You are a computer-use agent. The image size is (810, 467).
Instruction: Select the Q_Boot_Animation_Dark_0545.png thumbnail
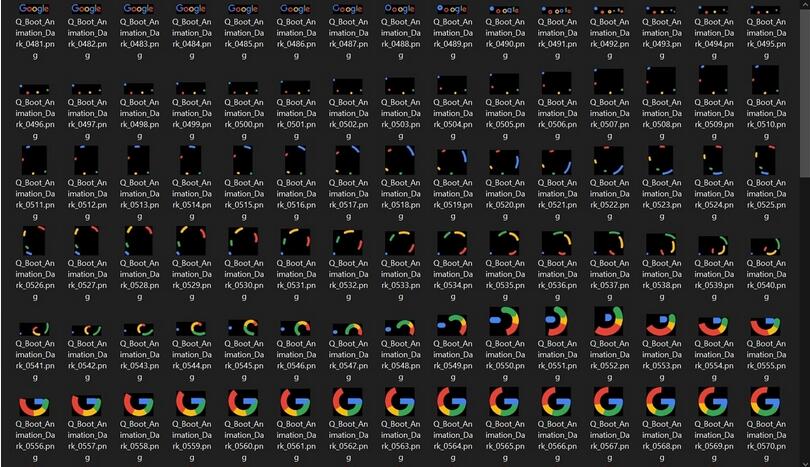pos(244,328)
